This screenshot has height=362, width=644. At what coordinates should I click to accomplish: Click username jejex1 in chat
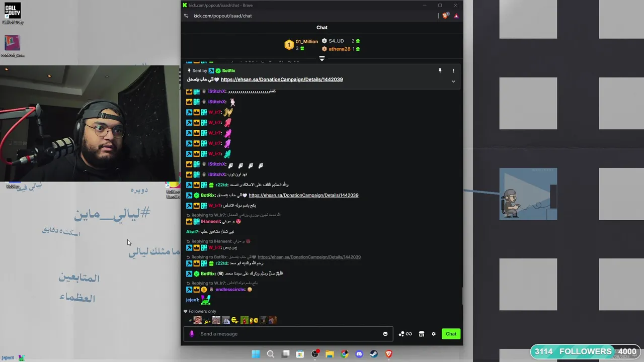coord(192,300)
